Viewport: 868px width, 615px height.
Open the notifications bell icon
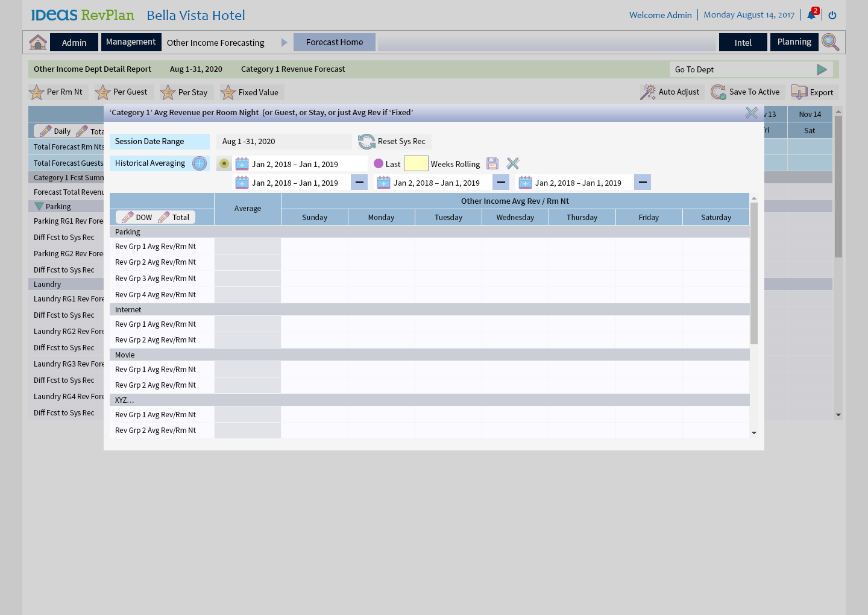point(811,15)
